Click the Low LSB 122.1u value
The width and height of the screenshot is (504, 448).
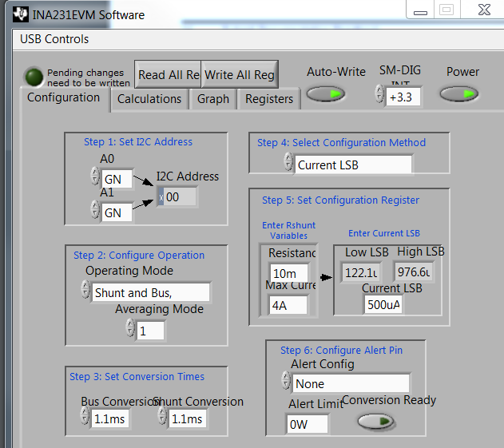click(x=361, y=272)
